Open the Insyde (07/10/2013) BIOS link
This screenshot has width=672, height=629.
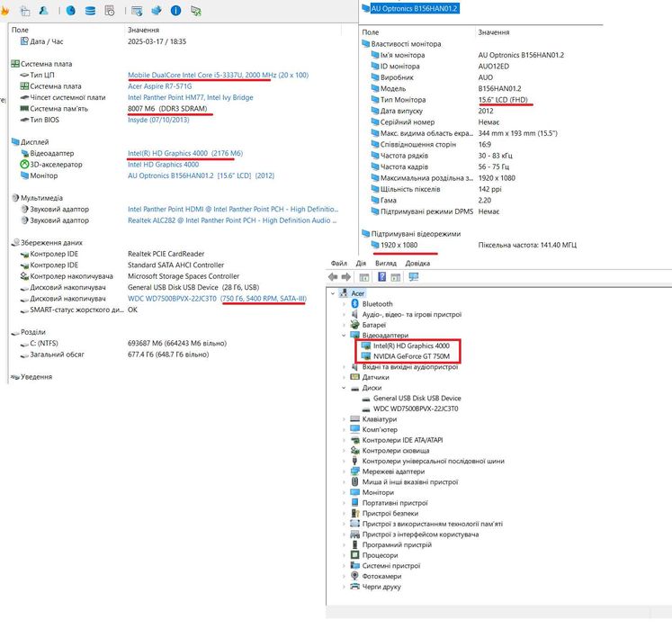coord(158,120)
